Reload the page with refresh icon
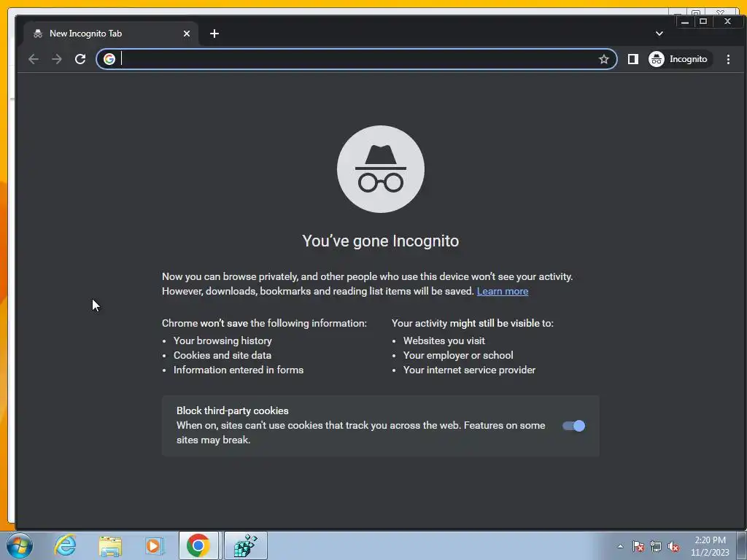The image size is (747, 560). click(80, 59)
